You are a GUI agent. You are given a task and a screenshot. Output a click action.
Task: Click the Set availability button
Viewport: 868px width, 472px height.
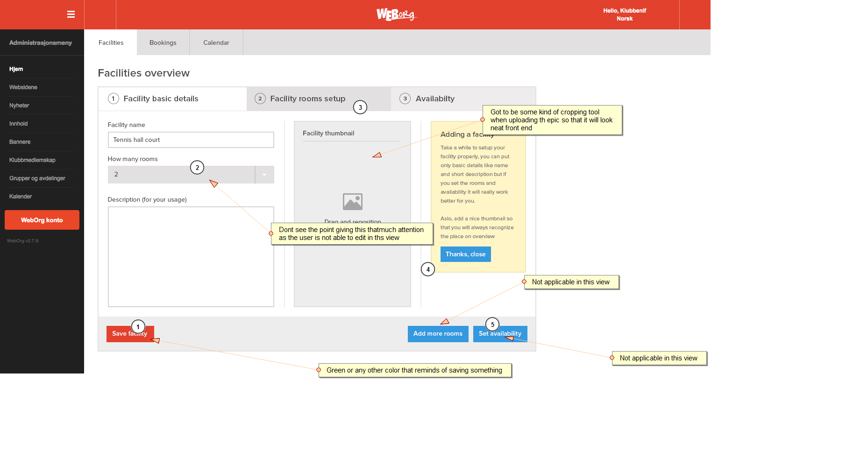500,334
